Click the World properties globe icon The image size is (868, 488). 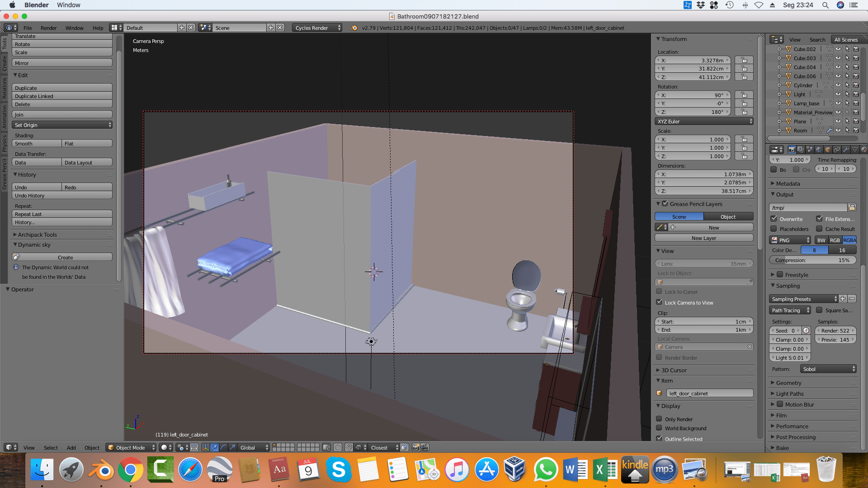[x=819, y=150]
